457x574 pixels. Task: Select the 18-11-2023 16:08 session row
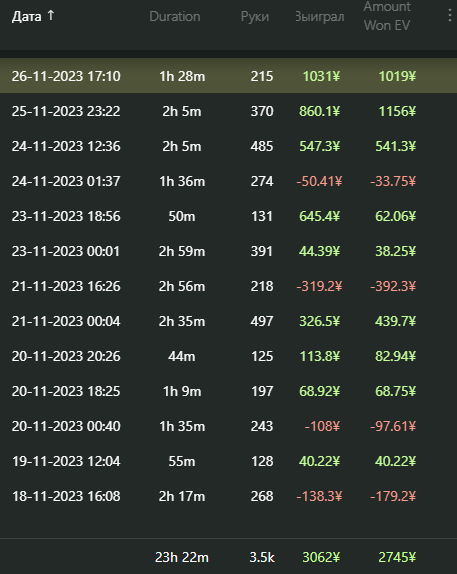tap(228, 496)
